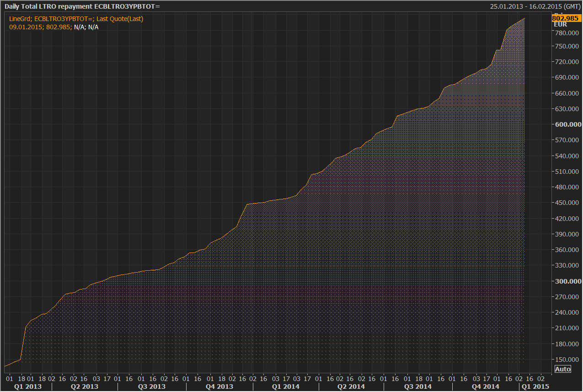Screen dimensions: 583x392
Task: Click the 450.000 y-axis value
Action: 567,203
